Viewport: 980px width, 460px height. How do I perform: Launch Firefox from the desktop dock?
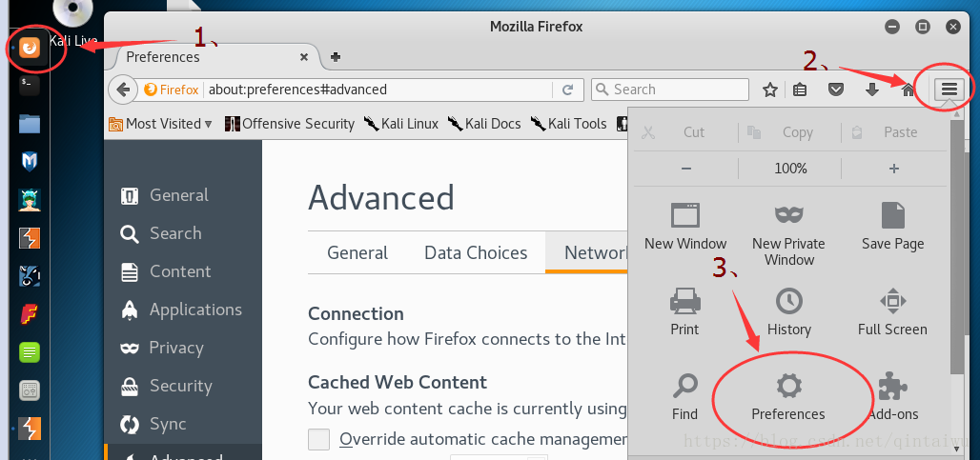(31, 46)
